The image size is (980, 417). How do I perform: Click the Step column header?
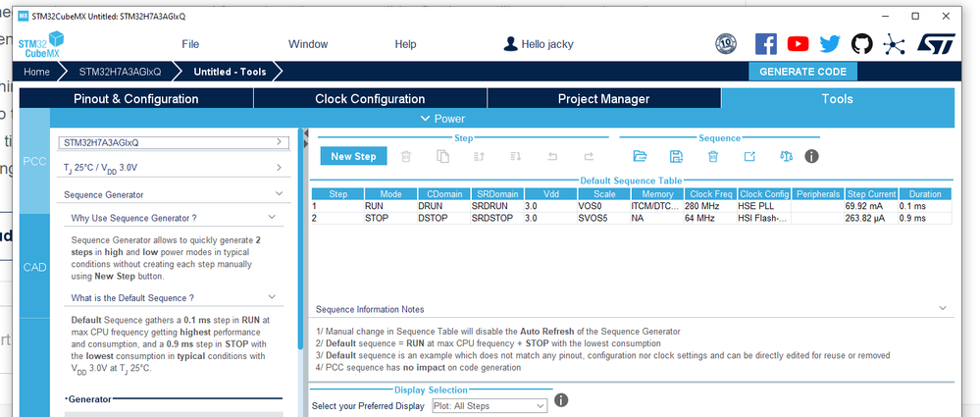coord(337,194)
